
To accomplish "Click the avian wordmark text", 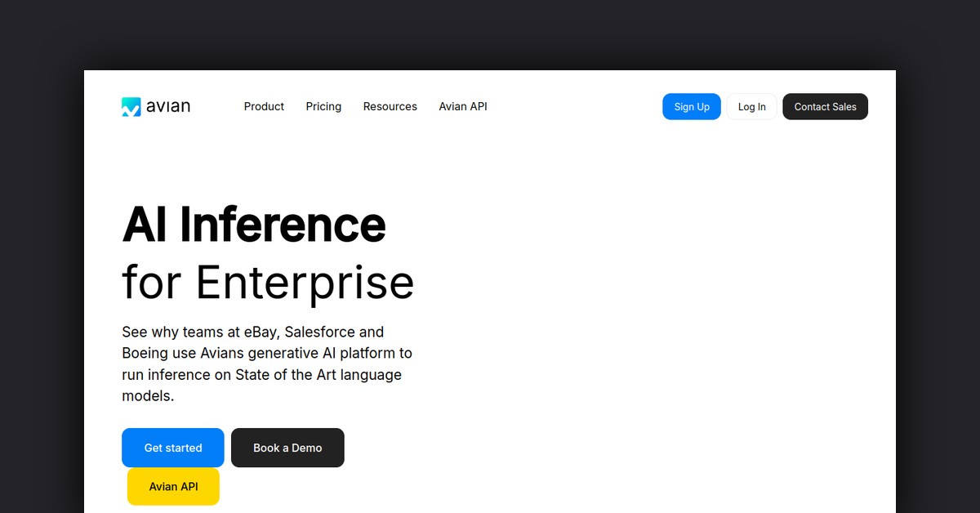I will click(168, 107).
